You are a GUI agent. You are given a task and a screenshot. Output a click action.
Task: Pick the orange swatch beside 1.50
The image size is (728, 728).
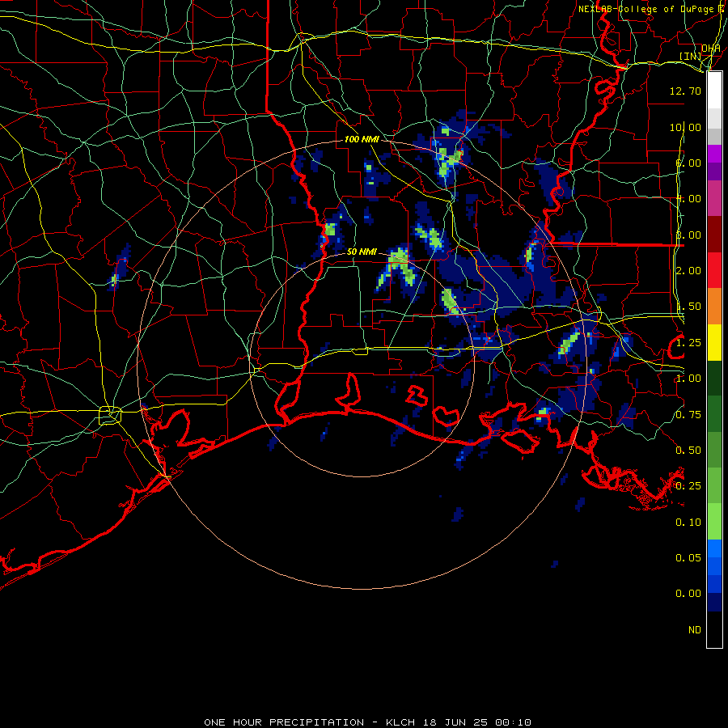(714, 306)
